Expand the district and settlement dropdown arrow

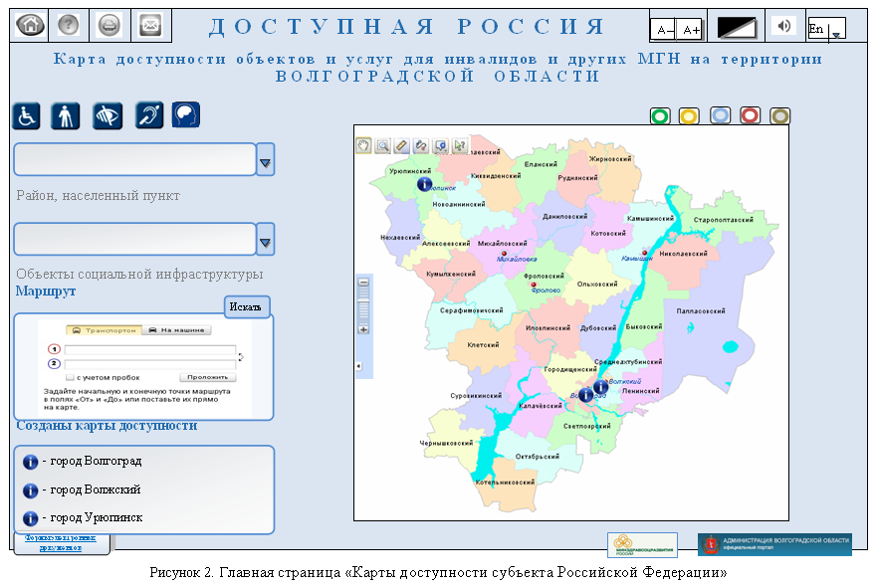pos(266,160)
